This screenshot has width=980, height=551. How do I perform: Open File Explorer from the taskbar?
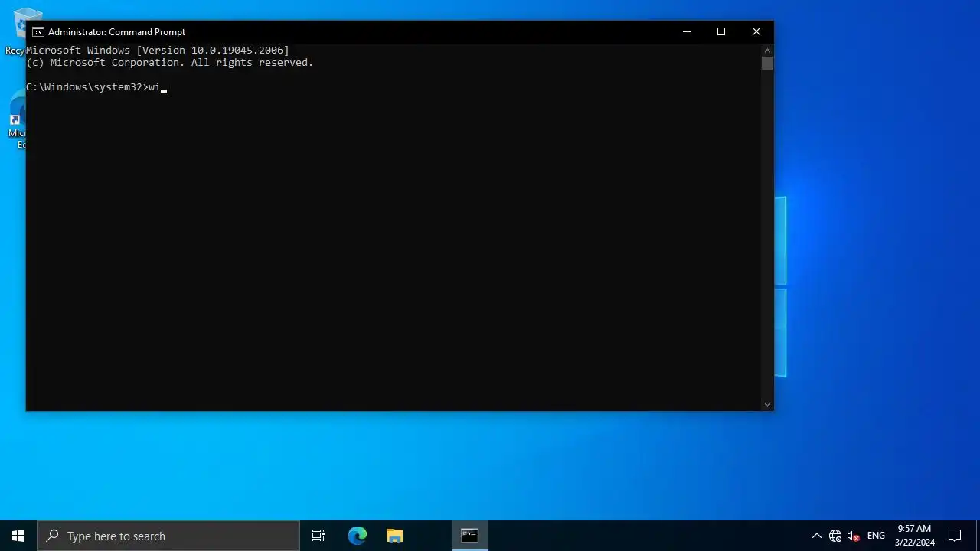tap(395, 536)
